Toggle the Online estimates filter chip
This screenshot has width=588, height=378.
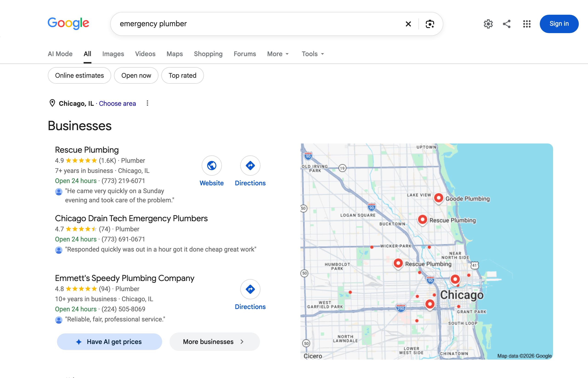tap(79, 75)
